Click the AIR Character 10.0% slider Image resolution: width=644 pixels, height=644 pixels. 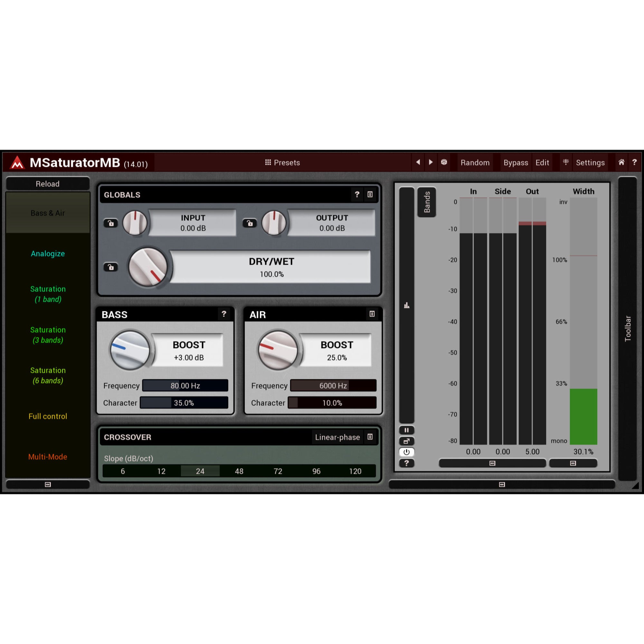click(x=332, y=403)
